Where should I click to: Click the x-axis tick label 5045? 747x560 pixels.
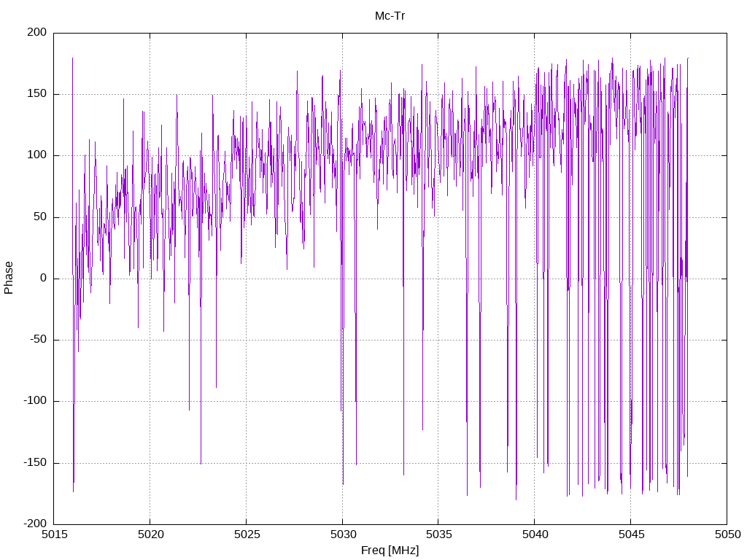tap(631, 534)
